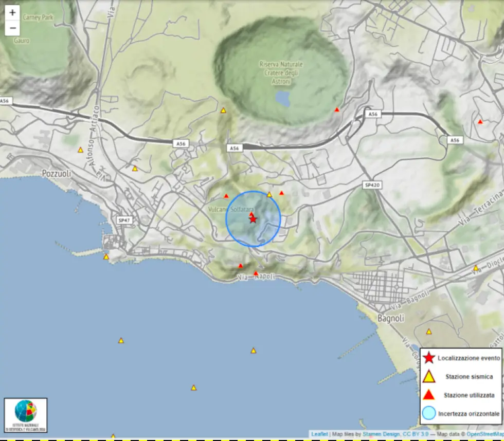Select red station triangle left of Via Napoli label
Screen dimensions: 504x441
241,266
